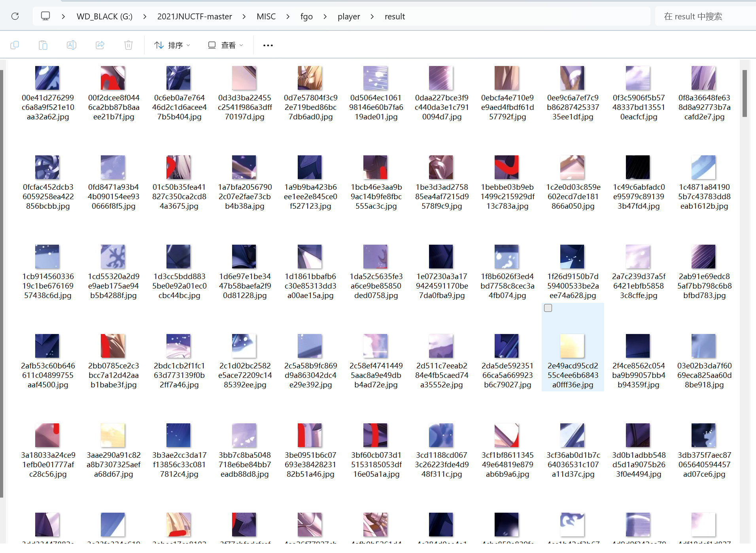Go to MISC breadcrumb folder
This screenshot has height=553, width=756.
[x=266, y=16]
